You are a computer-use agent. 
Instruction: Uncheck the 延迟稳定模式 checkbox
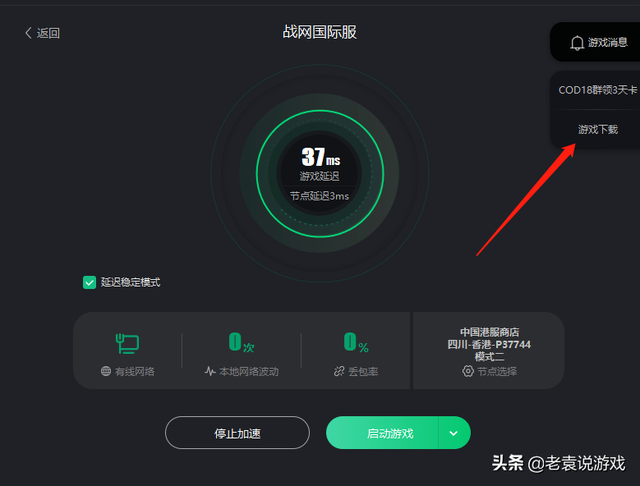click(89, 282)
